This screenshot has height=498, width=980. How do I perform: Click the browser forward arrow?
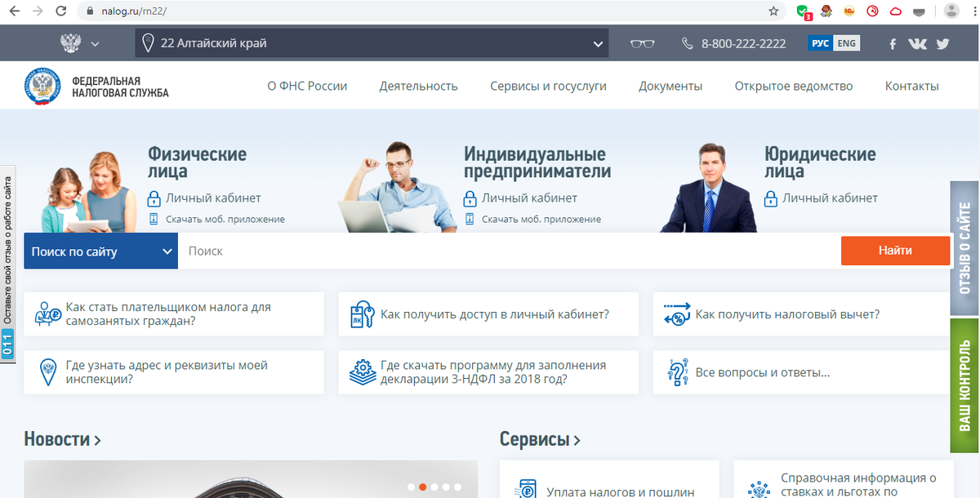(38, 11)
